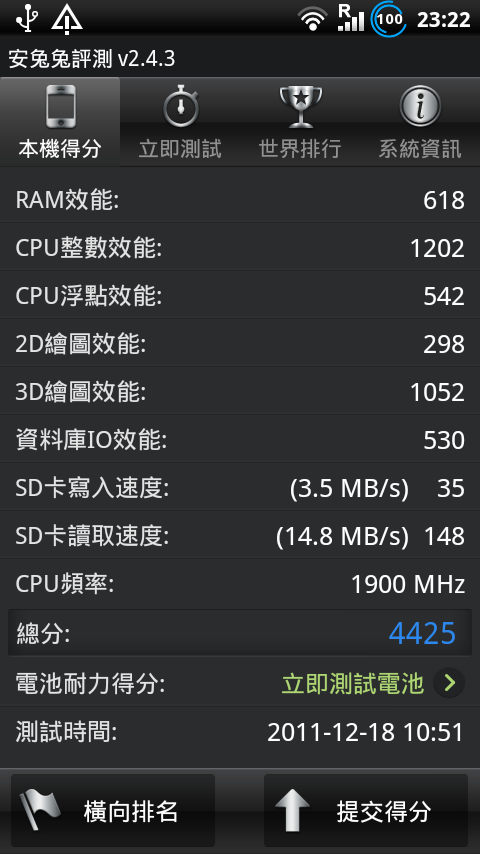
Task: Click the 提交得分 button
Action: [366, 810]
